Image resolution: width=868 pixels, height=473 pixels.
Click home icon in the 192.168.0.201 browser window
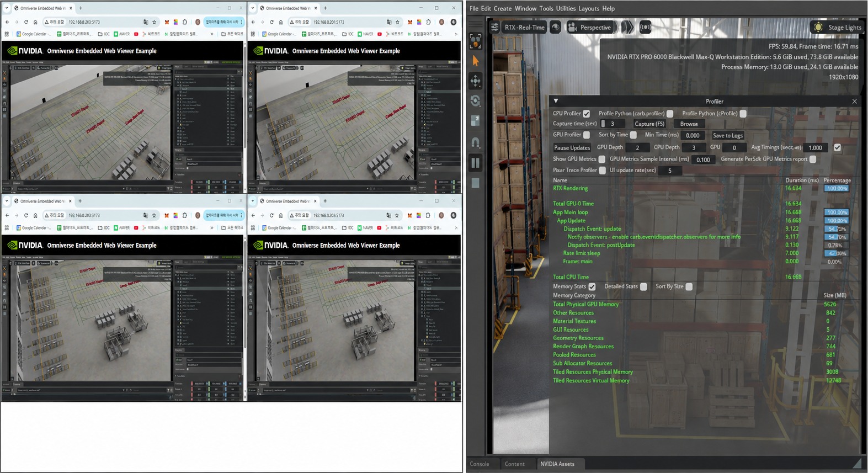pyautogui.click(x=281, y=22)
